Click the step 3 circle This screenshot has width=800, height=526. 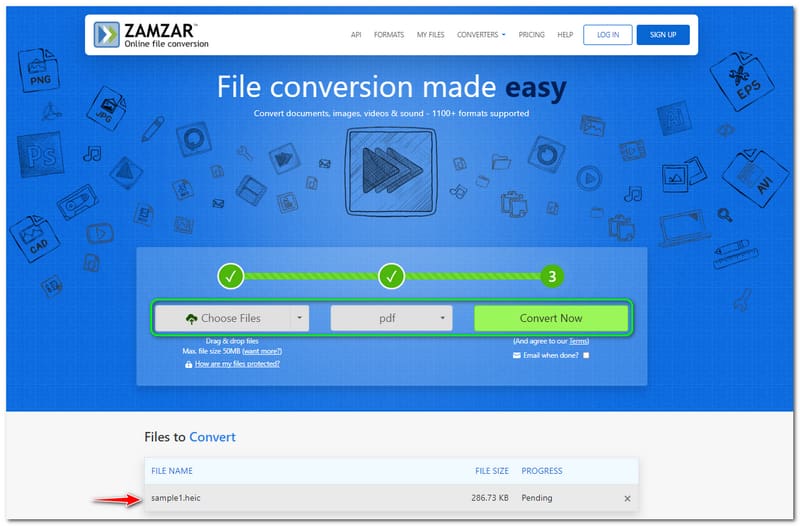click(x=552, y=277)
